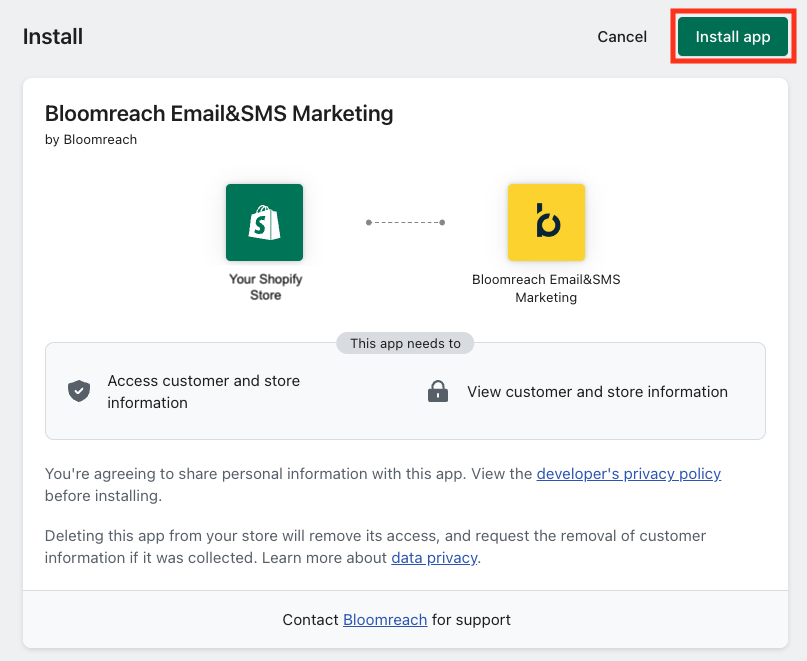Click the padlock icon
This screenshot has width=807, height=661.
tap(438, 391)
